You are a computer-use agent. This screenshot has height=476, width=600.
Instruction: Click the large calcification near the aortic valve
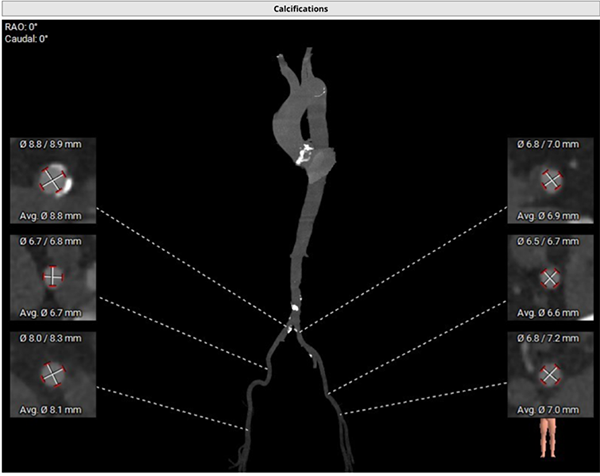pos(304,154)
